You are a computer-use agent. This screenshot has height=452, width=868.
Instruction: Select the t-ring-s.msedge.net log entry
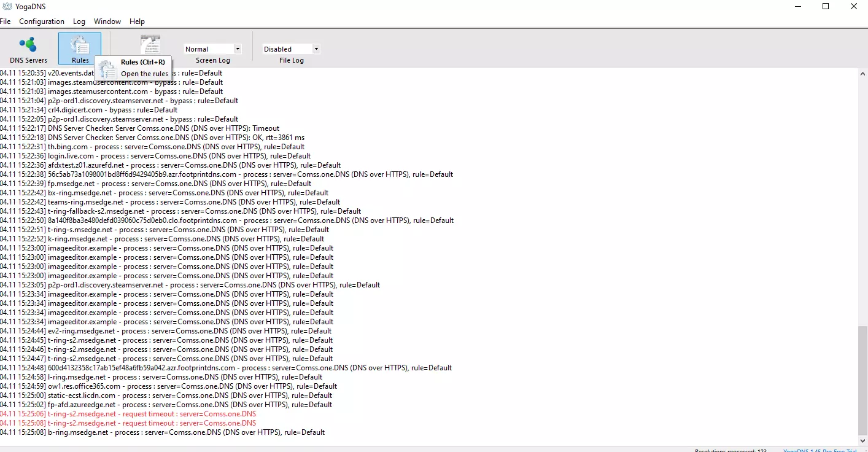(x=165, y=230)
